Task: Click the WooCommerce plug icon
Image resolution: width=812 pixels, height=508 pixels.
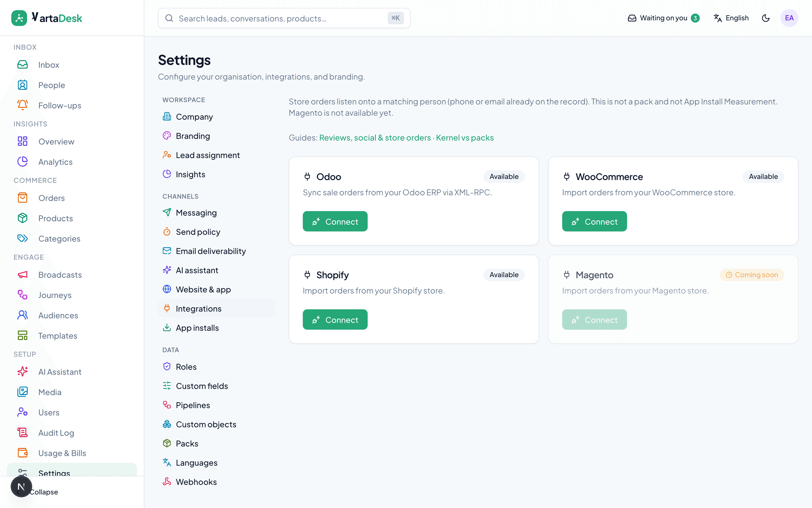Action: (566, 176)
